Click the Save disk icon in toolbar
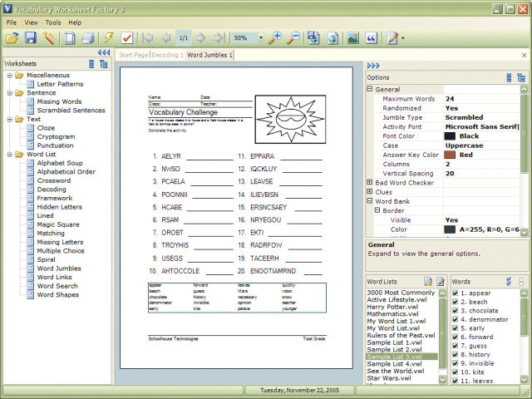The width and height of the screenshot is (532, 399). (x=31, y=38)
